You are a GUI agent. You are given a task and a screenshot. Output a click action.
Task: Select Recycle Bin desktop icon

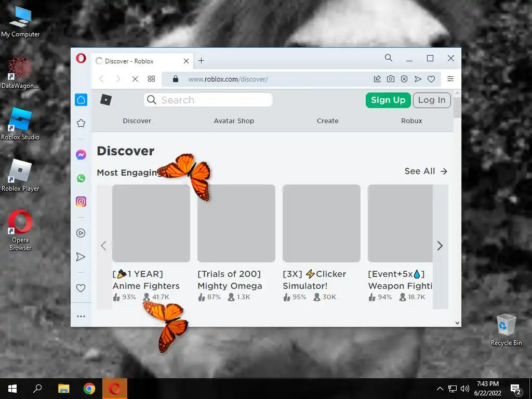coord(506,330)
